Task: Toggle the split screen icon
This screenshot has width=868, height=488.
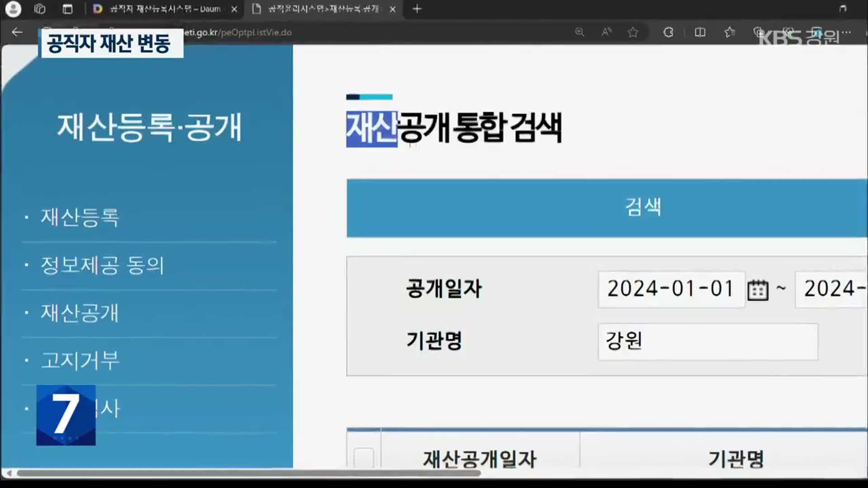Action: coord(700,32)
